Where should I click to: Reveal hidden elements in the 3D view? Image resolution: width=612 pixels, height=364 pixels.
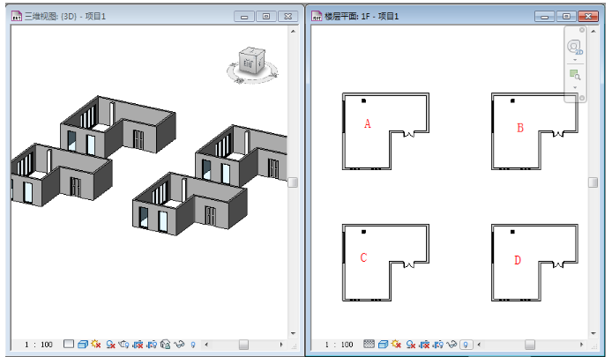coord(193,345)
